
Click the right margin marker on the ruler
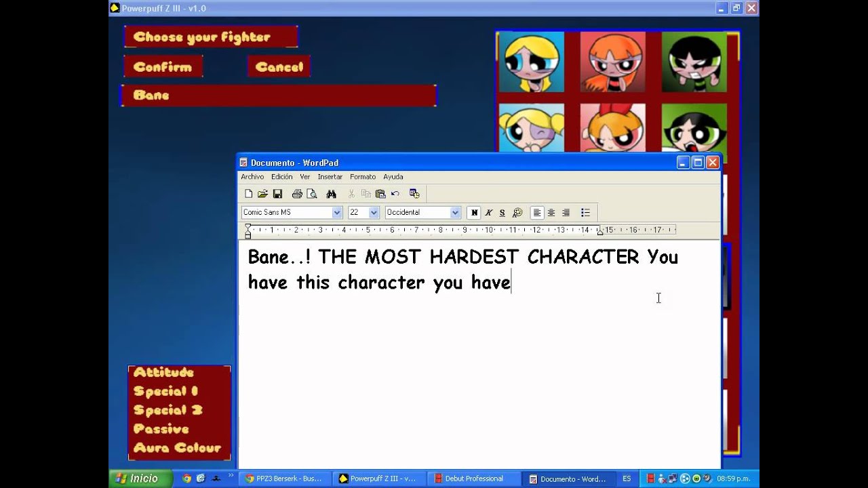pos(599,232)
